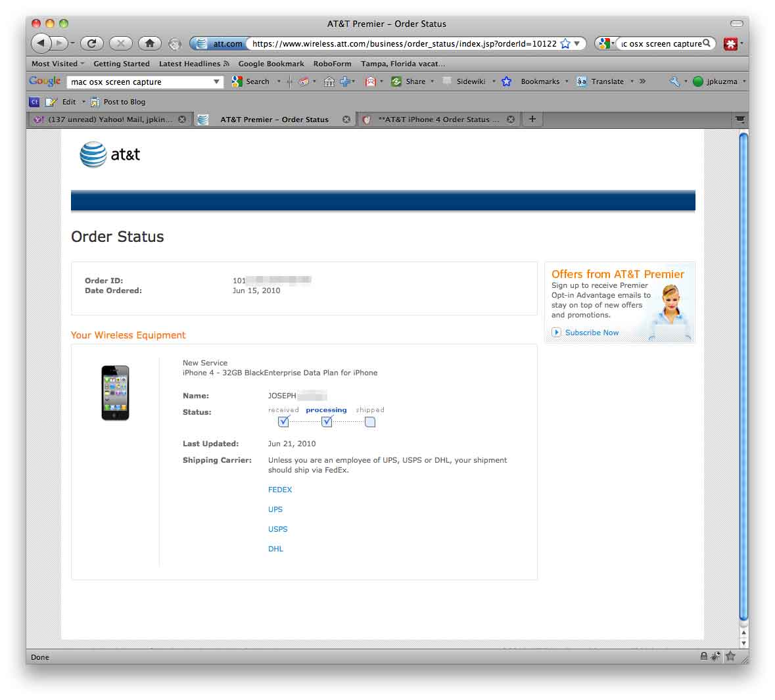
Task: Bookmark this page with the star icon
Action: [x=565, y=43]
